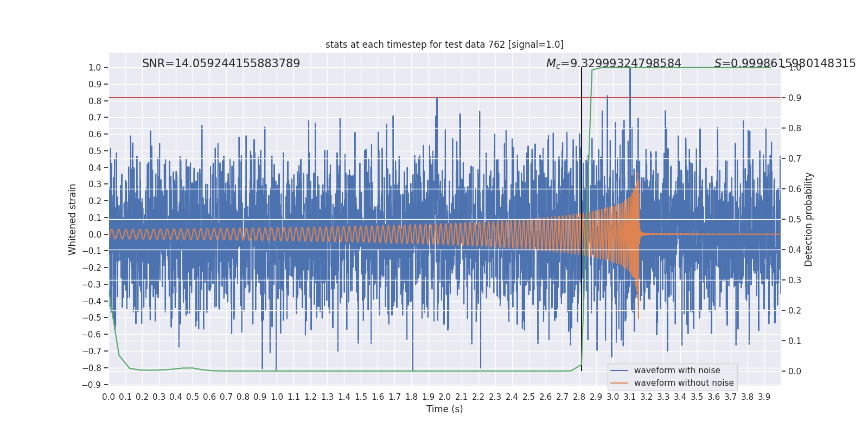Viewport: 868px width, 434px height.
Task: Click the black vertical marker line
Action: tap(582, 219)
